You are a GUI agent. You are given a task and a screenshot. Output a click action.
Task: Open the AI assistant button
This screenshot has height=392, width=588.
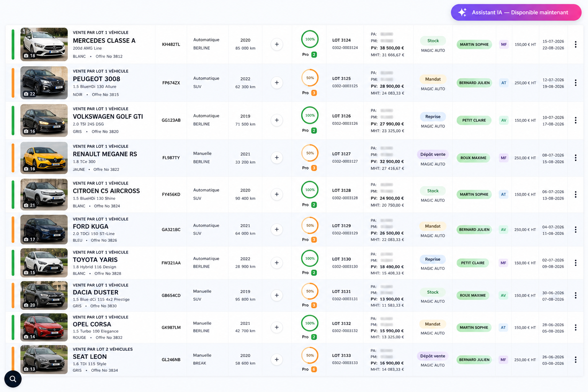pos(516,12)
